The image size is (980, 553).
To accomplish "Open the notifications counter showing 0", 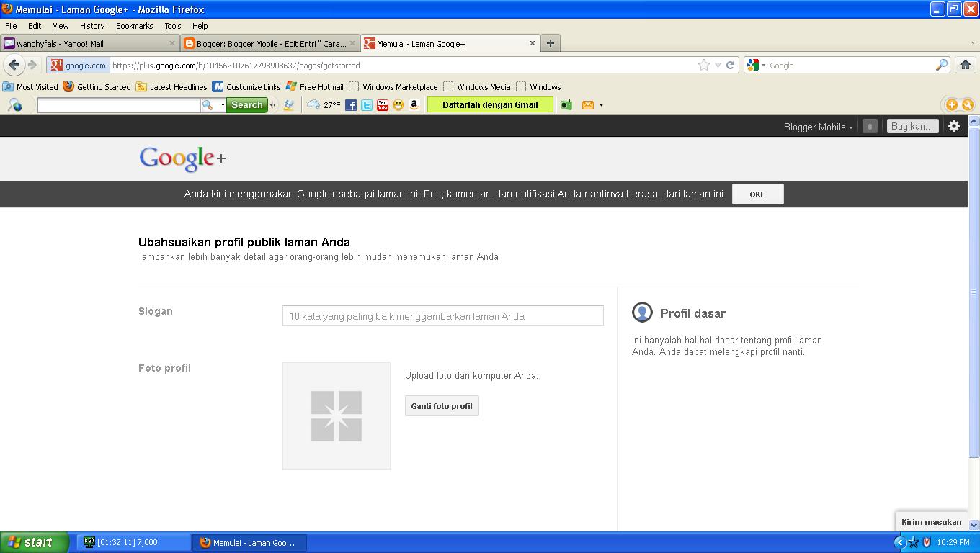I will coord(870,126).
